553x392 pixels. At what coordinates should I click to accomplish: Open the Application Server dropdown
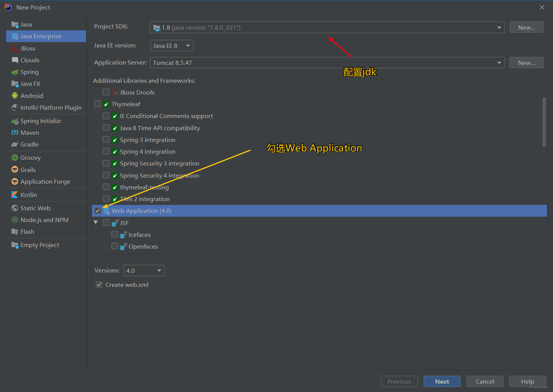[x=327, y=63]
